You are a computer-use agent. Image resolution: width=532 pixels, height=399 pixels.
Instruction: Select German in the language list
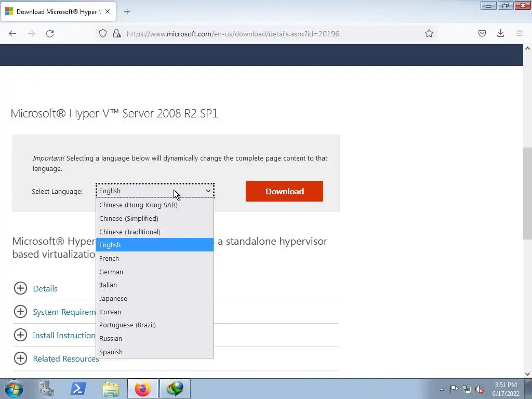tap(155, 272)
